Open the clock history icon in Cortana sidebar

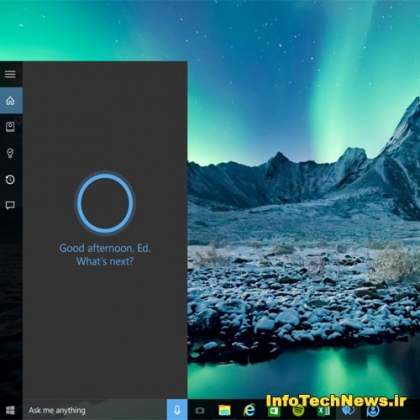10,179
